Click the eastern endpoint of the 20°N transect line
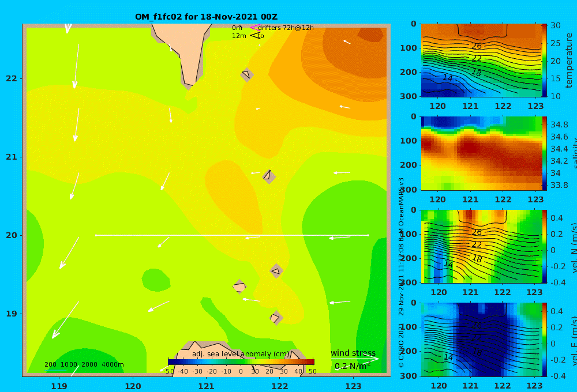This screenshot has height=392, width=577. (368, 235)
